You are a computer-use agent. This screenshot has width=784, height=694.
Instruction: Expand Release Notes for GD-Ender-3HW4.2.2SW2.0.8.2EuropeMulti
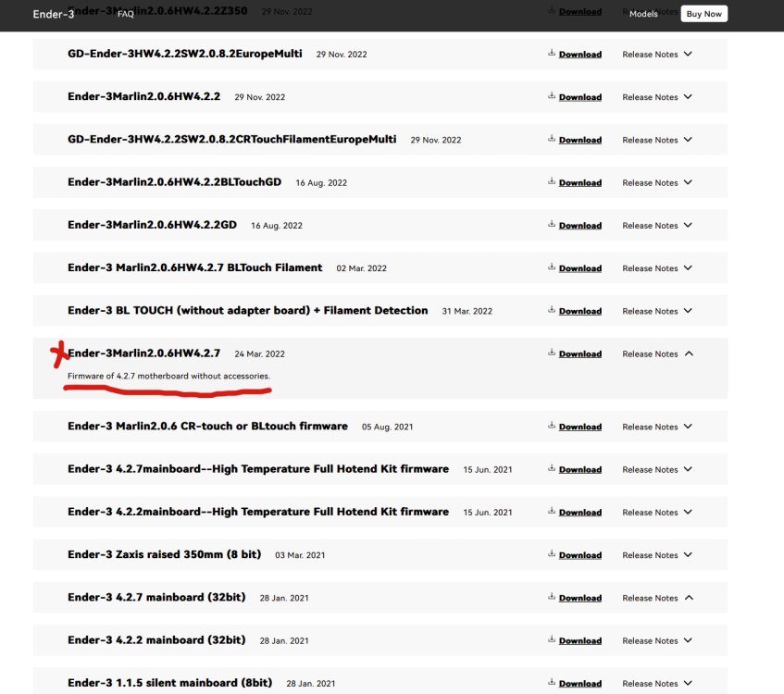point(657,54)
